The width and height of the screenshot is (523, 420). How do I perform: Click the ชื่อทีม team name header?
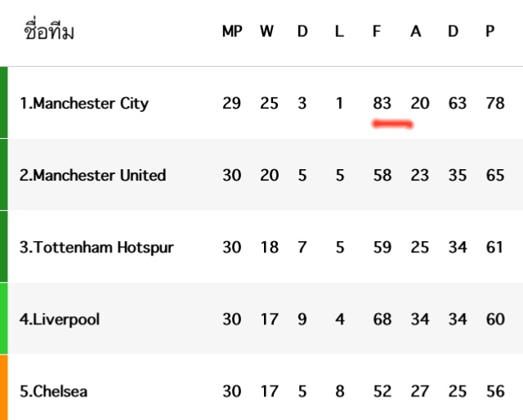49,33
